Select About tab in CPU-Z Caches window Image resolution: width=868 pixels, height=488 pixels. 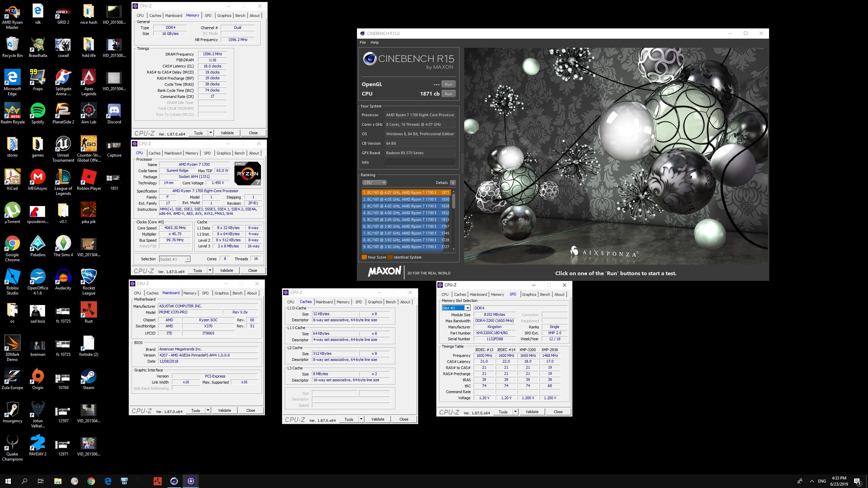405,302
